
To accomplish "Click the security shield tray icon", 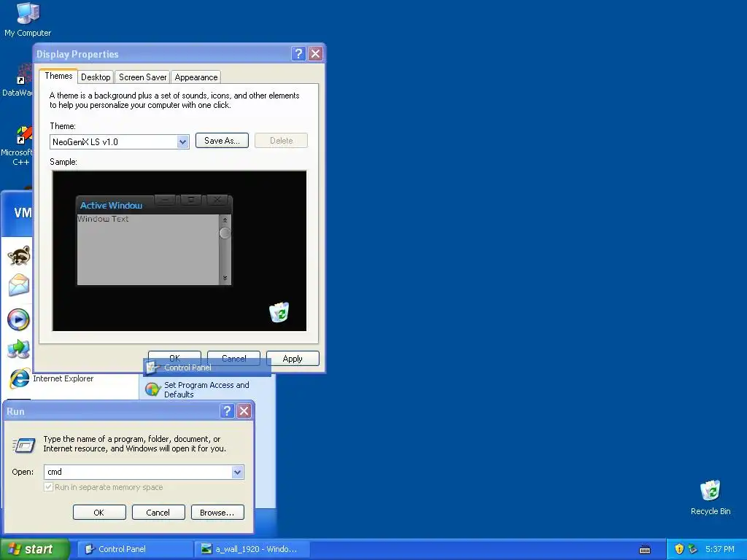I will [679, 549].
